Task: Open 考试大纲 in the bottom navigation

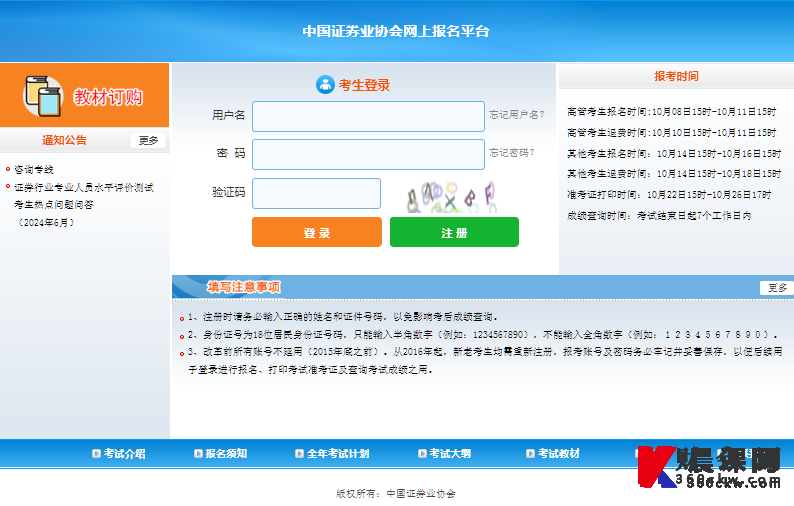Action: click(x=450, y=454)
